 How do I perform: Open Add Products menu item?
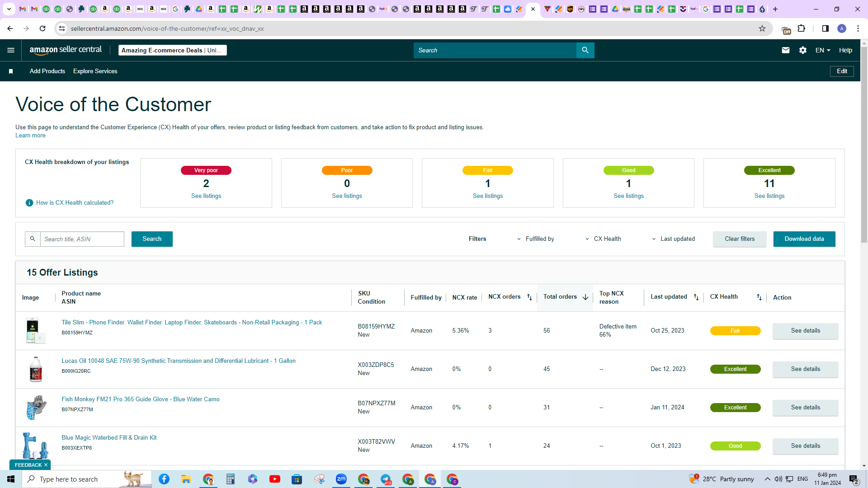point(47,71)
